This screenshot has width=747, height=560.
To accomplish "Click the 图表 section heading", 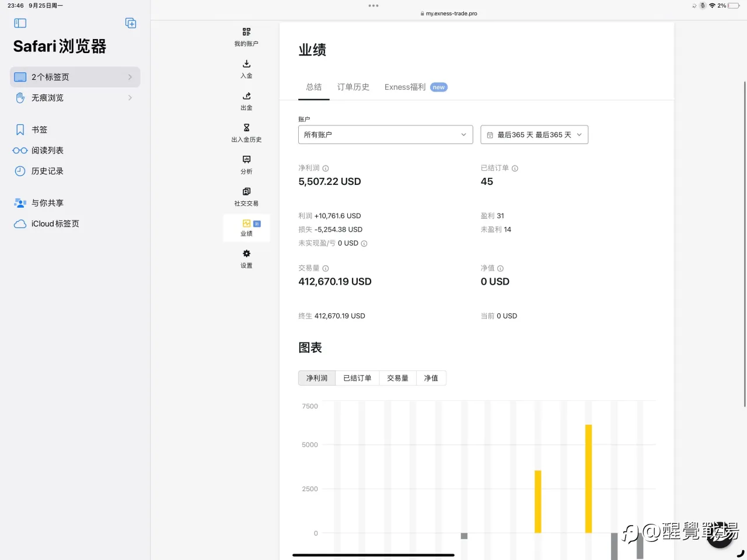I will pyautogui.click(x=310, y=348).
